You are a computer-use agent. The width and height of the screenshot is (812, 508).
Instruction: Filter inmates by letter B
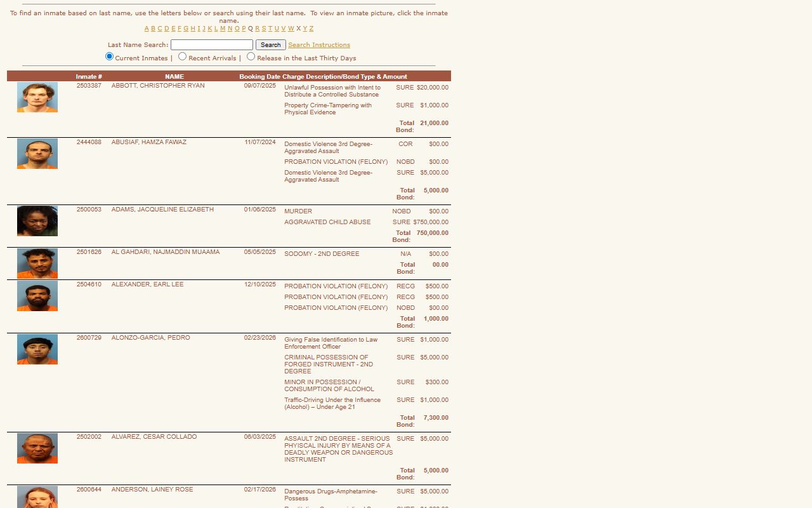[153, 29]
